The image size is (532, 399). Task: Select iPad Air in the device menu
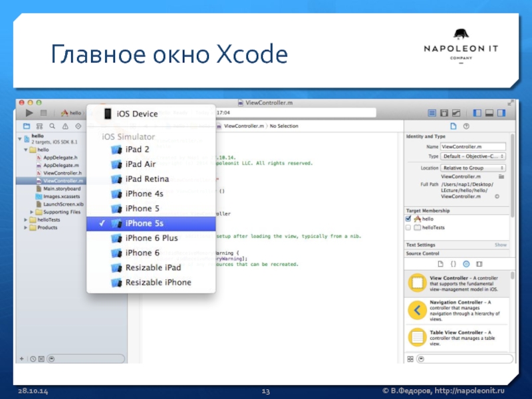tap(140, 164)
